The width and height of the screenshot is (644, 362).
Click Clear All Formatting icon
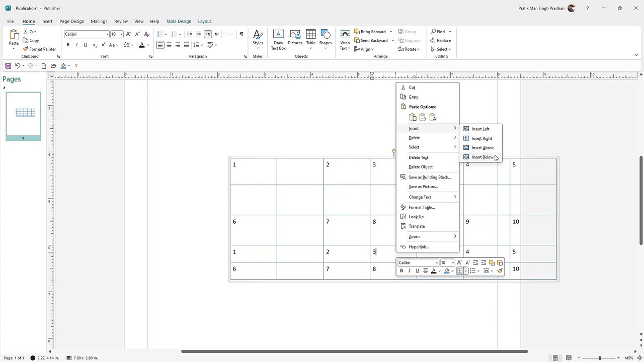click(x=147, y=34)
